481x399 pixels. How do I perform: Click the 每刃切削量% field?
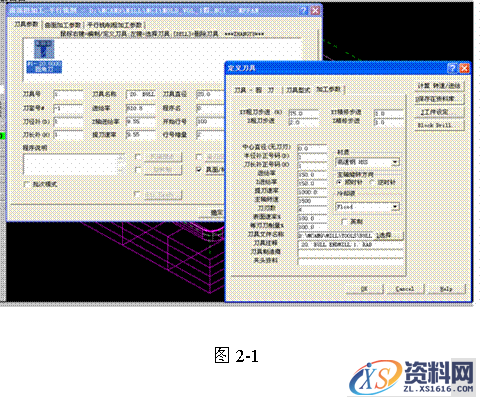coord(312,227)
